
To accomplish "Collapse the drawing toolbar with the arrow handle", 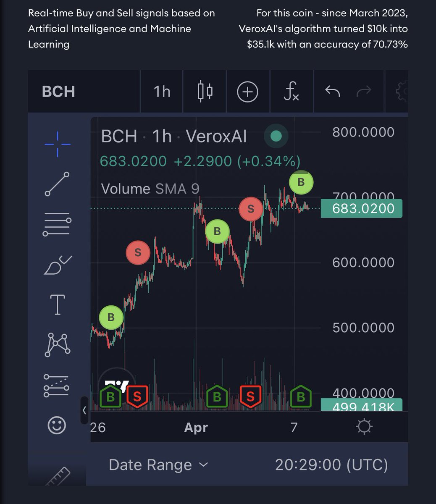I will coord(84,410).
